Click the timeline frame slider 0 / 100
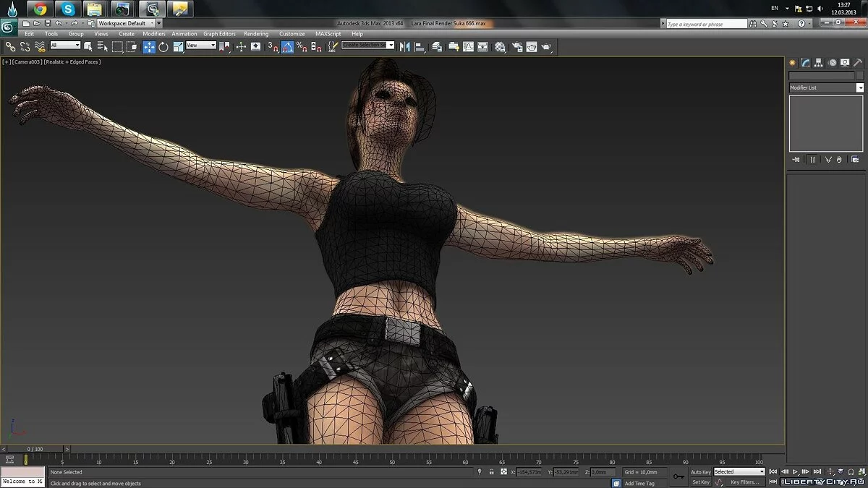868x488 pixels. tap(35, 449)
